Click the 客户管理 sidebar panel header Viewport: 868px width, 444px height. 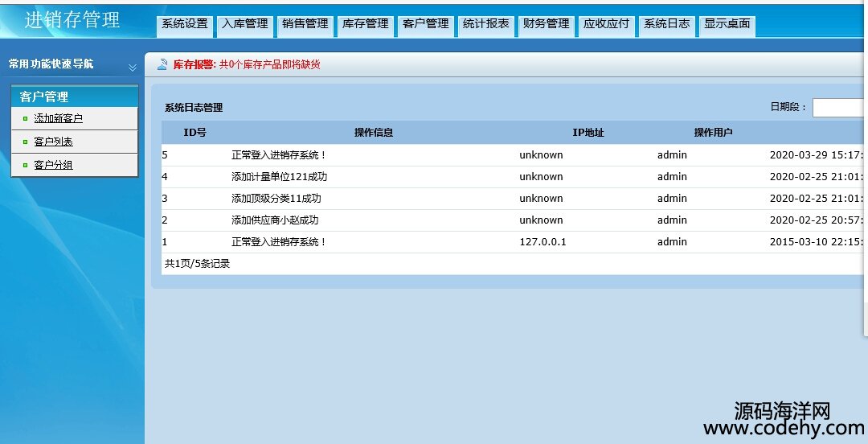click(75, 97)
